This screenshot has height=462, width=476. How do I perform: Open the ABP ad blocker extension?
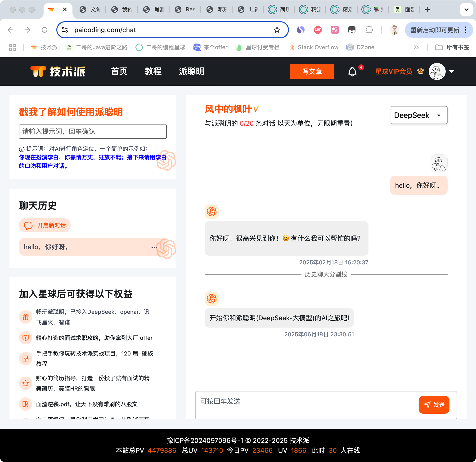click(318, 30)
